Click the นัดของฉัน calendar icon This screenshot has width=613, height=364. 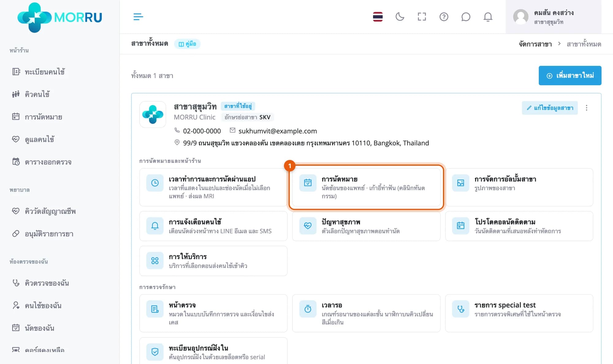point(16,328)
